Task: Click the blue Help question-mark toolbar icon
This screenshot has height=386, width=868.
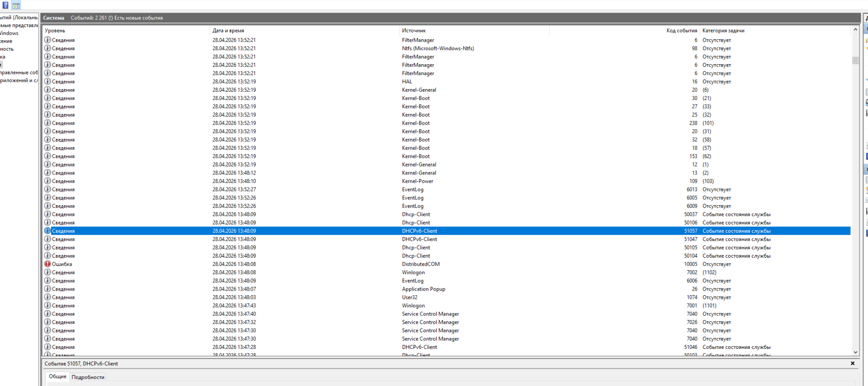Action: (5, 5)
